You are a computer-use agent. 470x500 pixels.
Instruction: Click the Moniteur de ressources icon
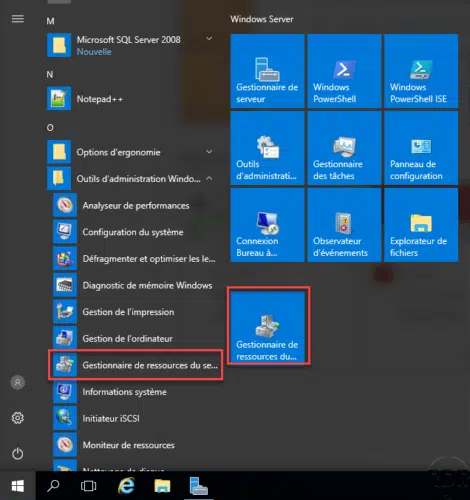click(x=65, y=445)
